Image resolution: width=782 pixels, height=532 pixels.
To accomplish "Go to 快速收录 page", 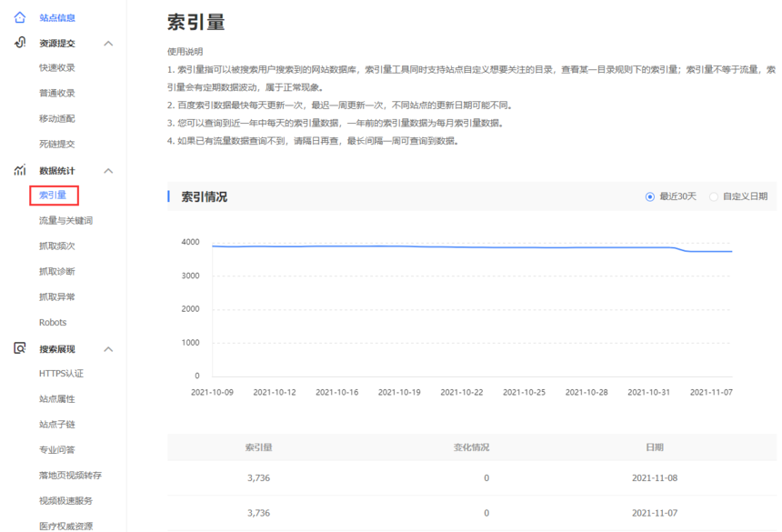I will [x=56, y=68].
